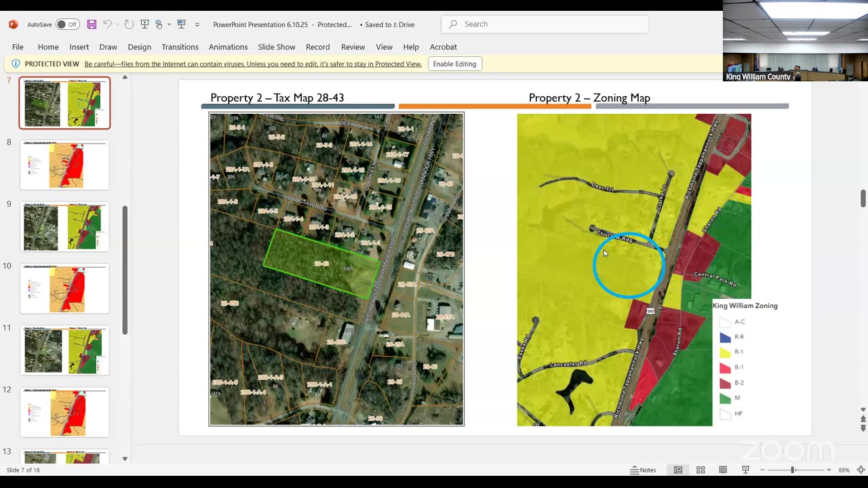Open the File menu
Screen dimensions: 868x488
point(18,47)
